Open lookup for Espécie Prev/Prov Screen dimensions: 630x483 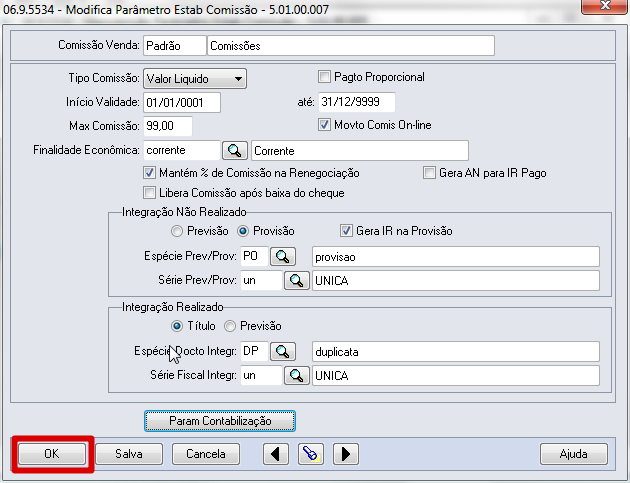pyautogui.click(x=283, y=256)
